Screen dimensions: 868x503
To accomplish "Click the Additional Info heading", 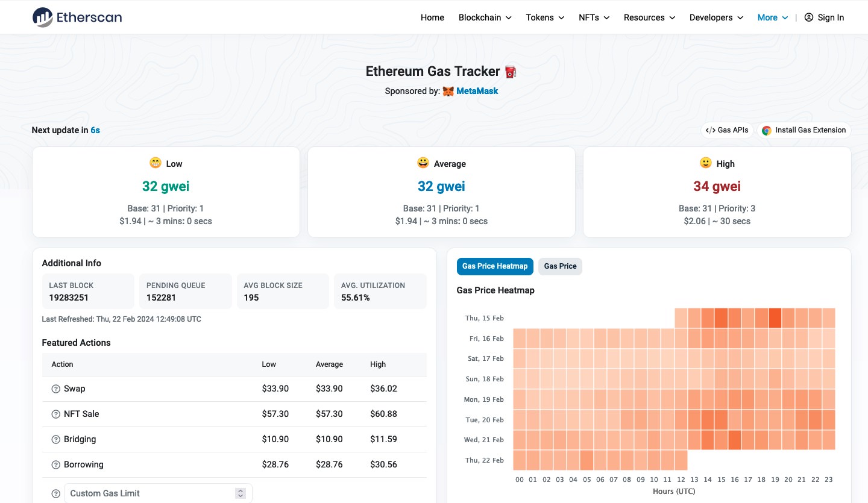I will 71,263.
